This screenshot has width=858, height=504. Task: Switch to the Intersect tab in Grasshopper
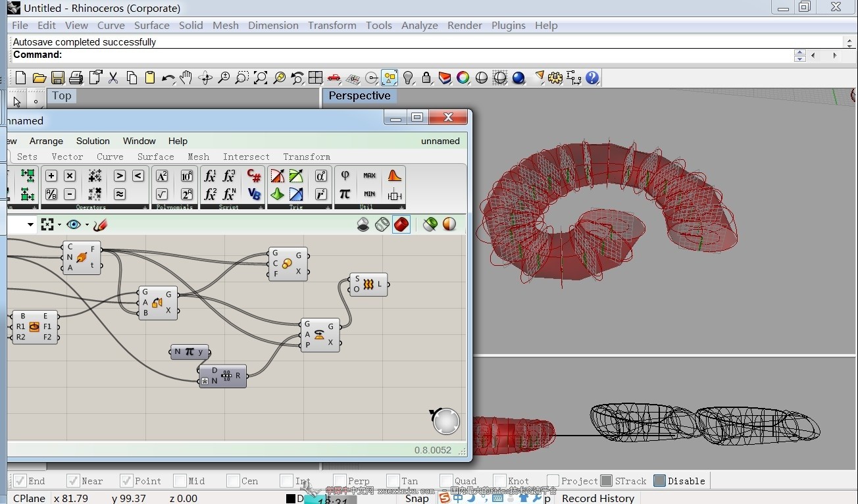(x=246, y=157)
